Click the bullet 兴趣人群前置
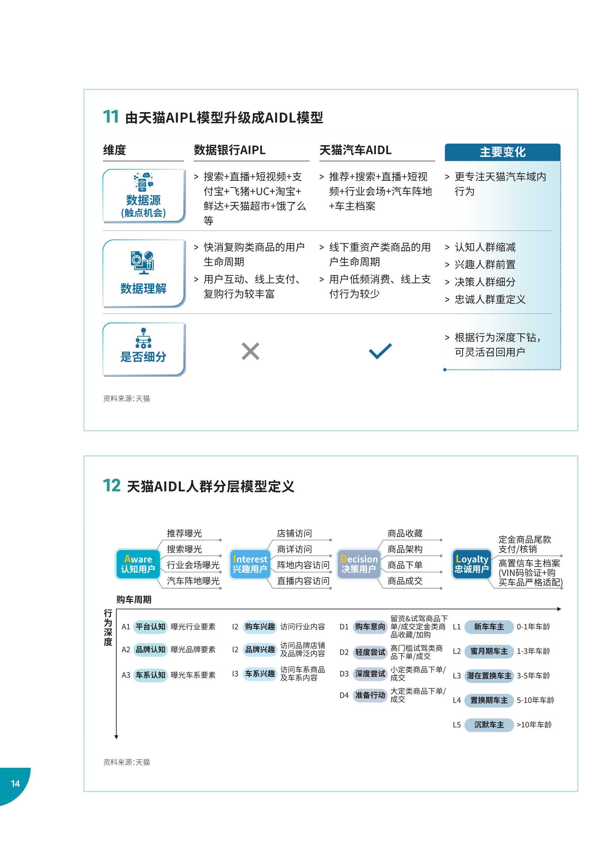This screenshot has height=868, width=614. 485,265
